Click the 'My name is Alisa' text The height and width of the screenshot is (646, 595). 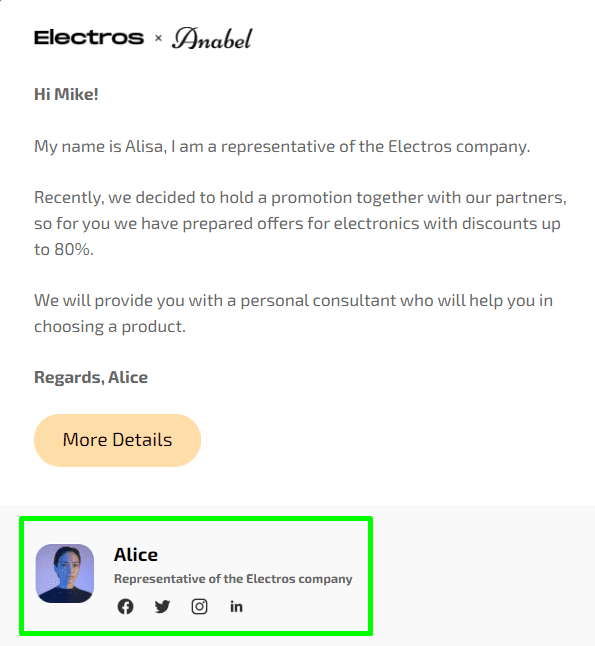[x=98, y=146]
